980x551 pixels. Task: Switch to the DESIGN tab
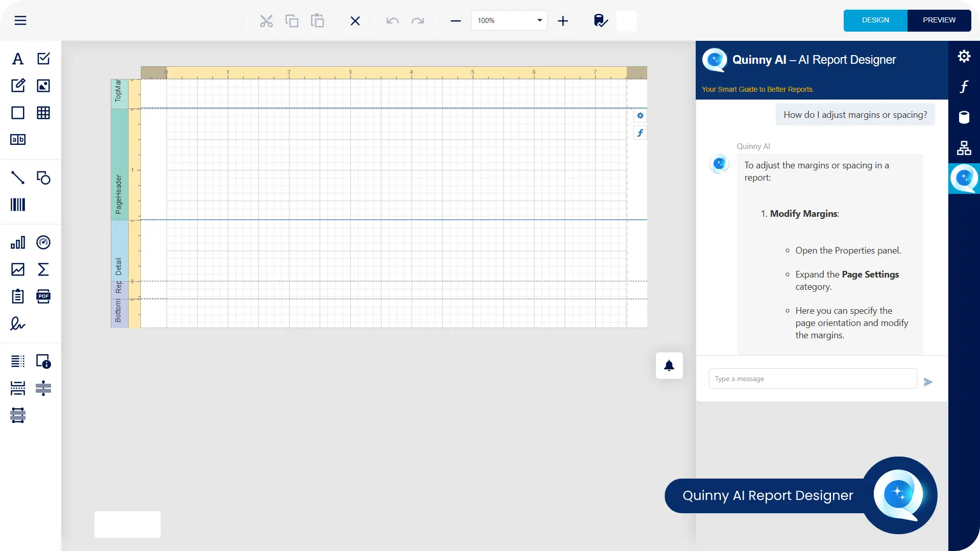(x=875, y=20)
